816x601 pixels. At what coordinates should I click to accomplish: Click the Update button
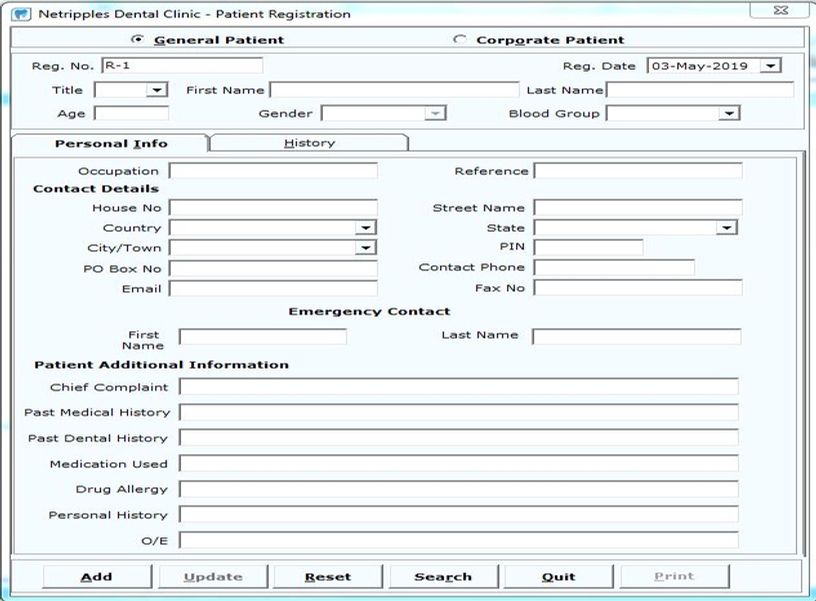pos(213,577)
